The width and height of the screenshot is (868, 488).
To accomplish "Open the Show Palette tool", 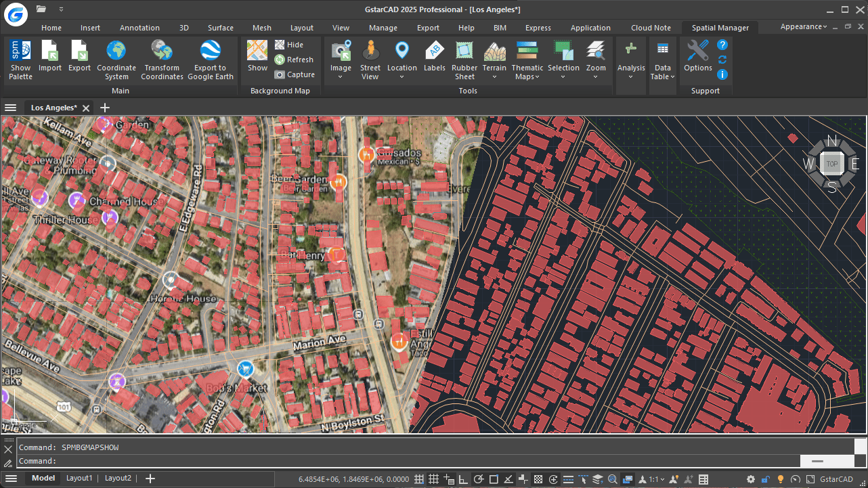I will tap(20, 60).
